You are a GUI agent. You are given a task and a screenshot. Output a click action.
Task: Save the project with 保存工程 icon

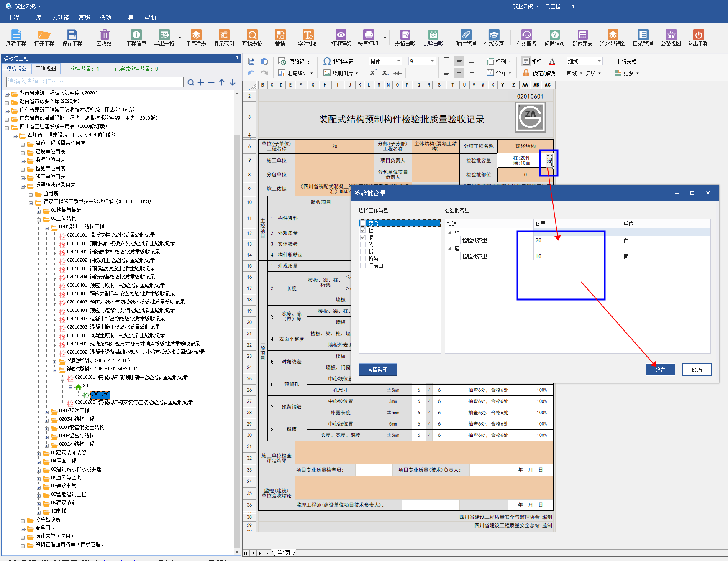pos(72,38)
